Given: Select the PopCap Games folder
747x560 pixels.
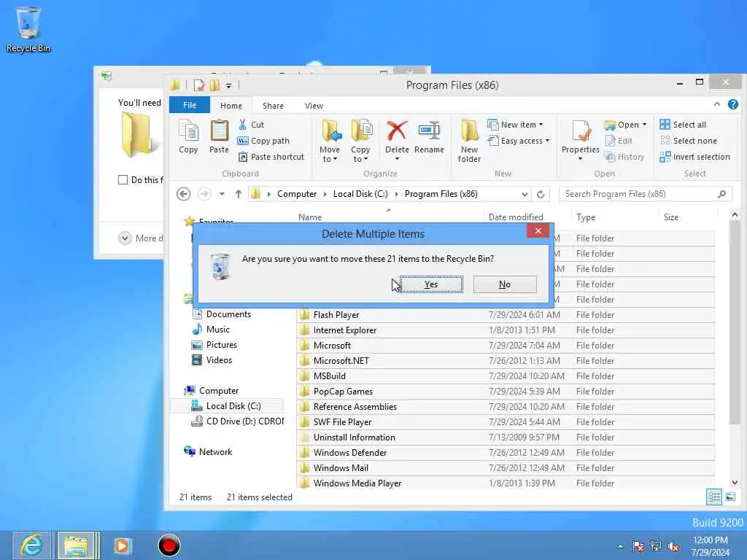Looking at the screenshot, I should (x=506, y=392).
